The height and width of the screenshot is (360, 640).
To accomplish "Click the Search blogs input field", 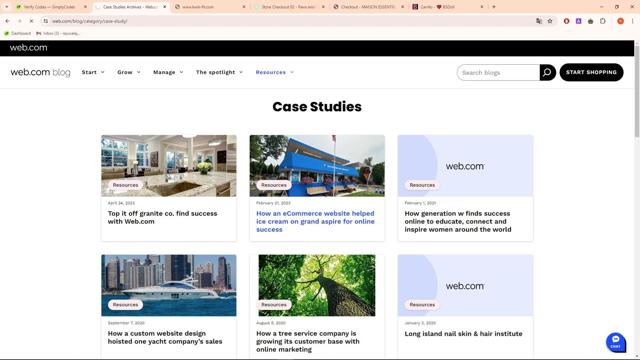I will [x=498, y=72].
